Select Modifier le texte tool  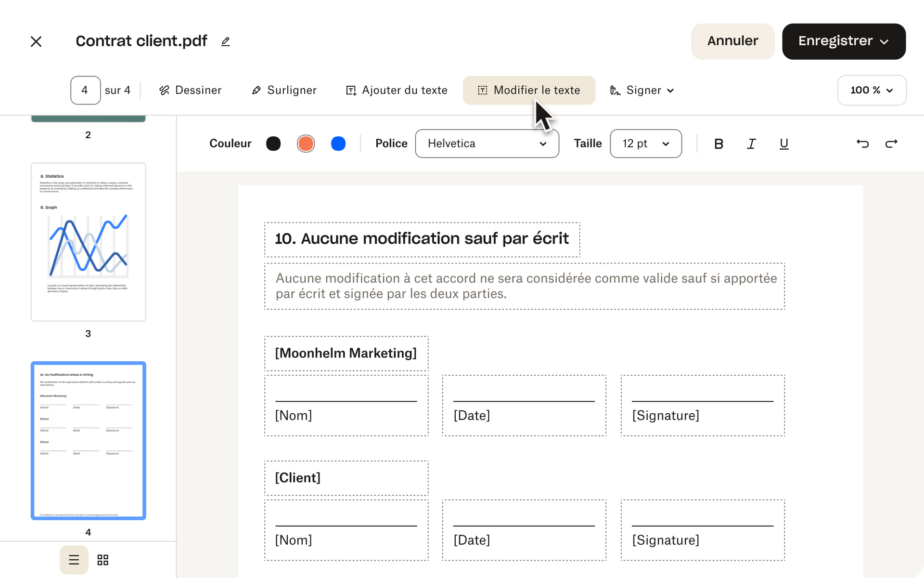tap(528, 90)
